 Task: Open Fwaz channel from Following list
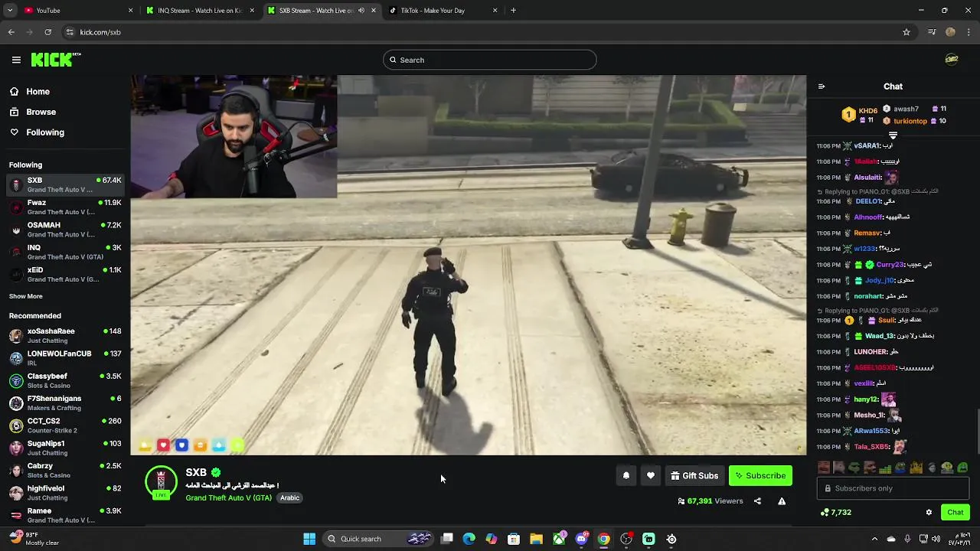coord(65,207)
